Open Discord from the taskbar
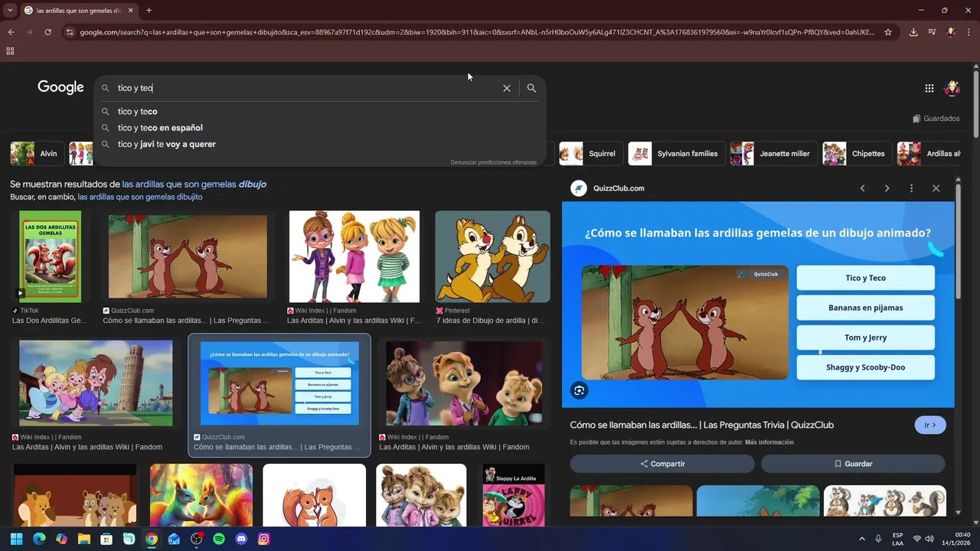The width and height of the screenshot is (980, 551). tap(242, 539)
